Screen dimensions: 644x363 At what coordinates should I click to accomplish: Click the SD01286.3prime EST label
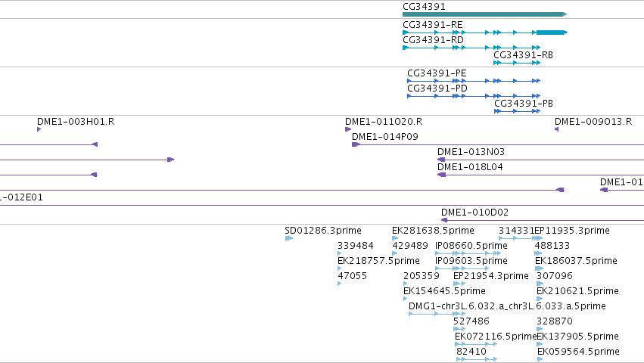tap(323, 231)
